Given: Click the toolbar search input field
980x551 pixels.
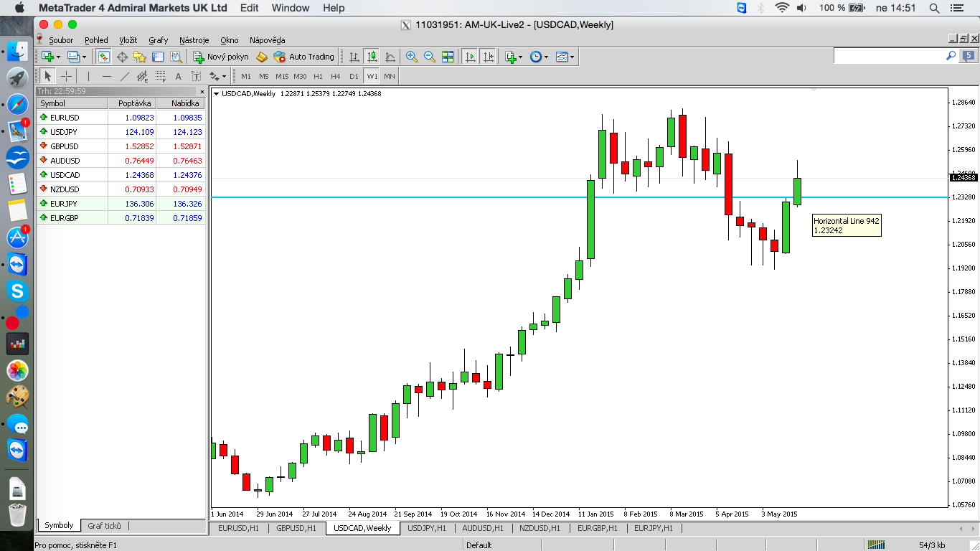Looking at the screenshot, I should (x=888, y=56).
